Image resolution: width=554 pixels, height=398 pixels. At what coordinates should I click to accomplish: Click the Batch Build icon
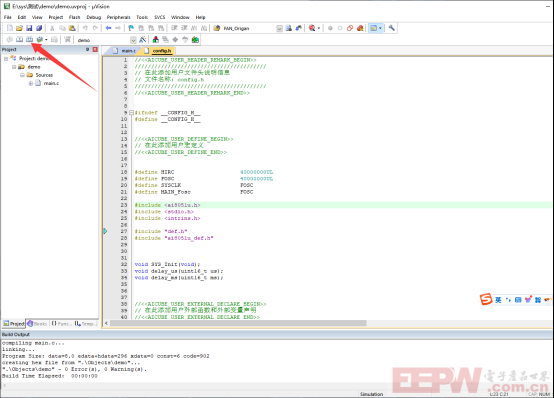(x=40, y=40)
